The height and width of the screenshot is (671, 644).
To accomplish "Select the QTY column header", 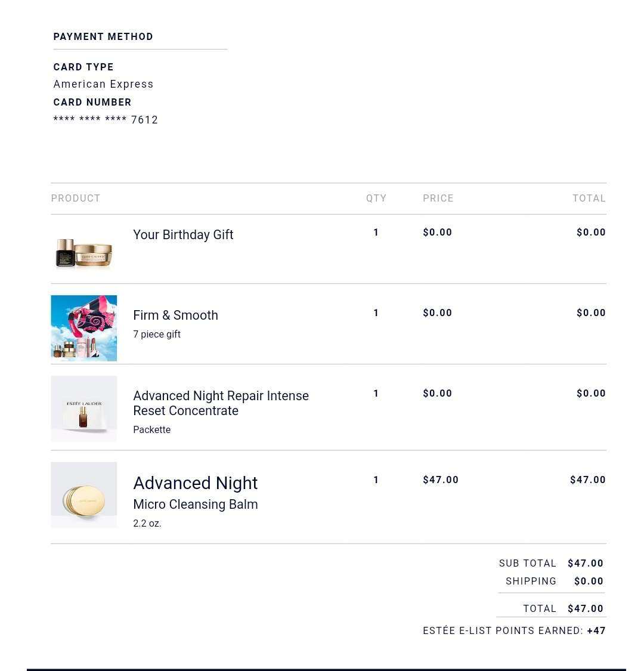I will [x=376, y=198].
